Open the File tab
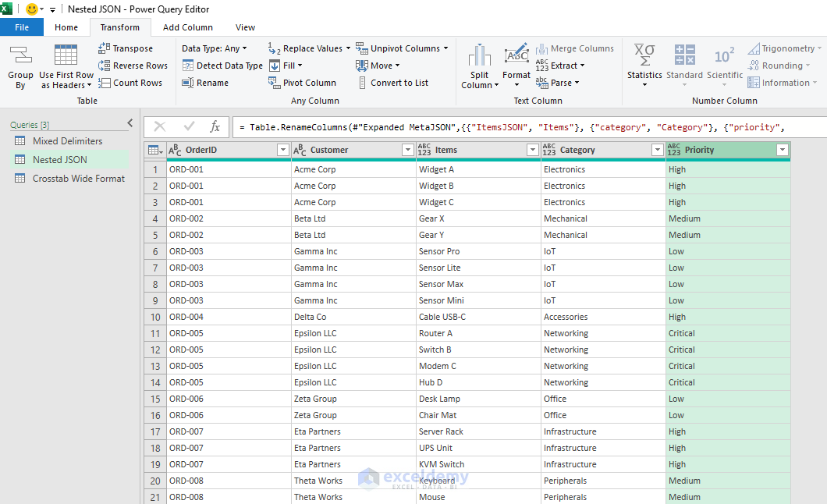This screenshot has height=504, width=827. point(22,27)
